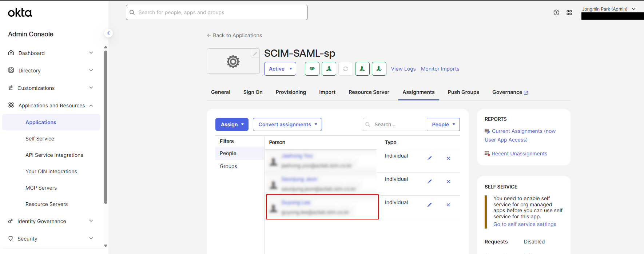Click the top search field for people, apps and groups

pyautogui.click(x=217, y=12)
